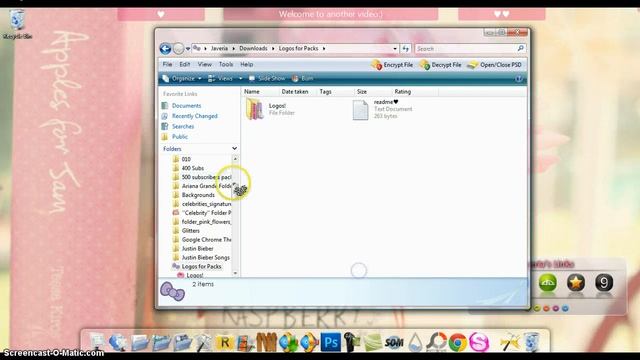This screenshot has height=360, width=640.
Task: Open the Organize dropdown
Action: [182, 78]
